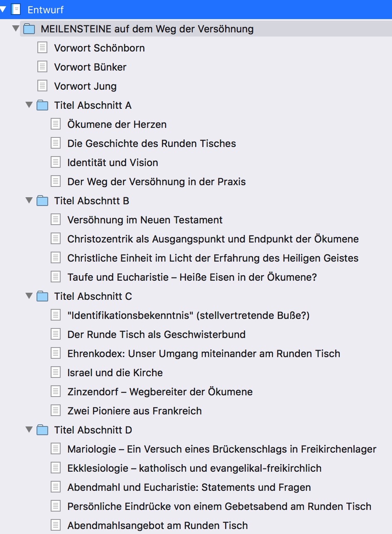
Task: Click the Entwurf draft folder icon
Action: (x=16, y=9)
